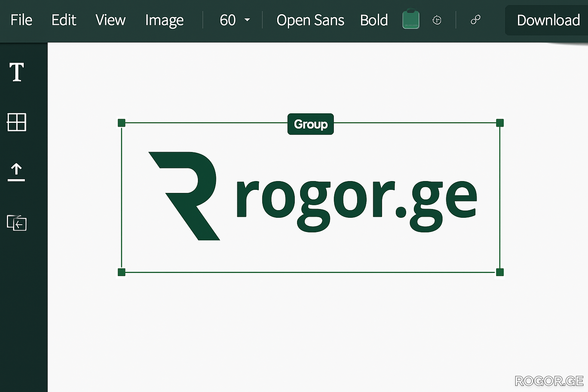Click the link chain icon
588x392 pixels.
[x=475, y=20]
